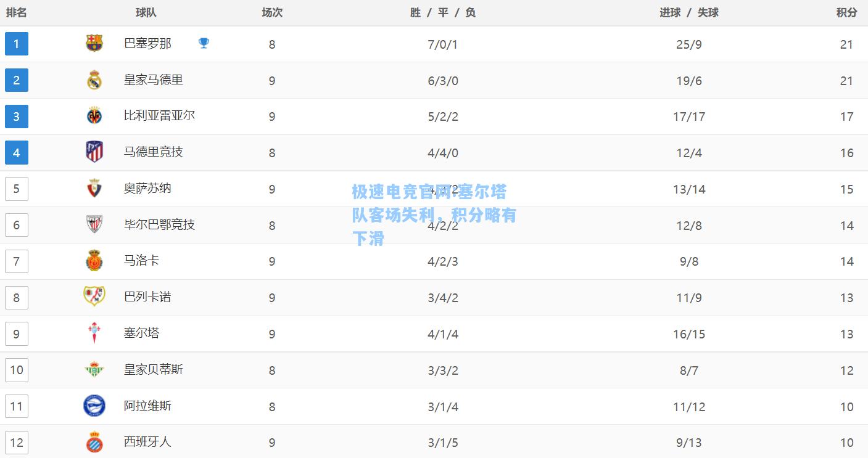
Task: Click the 排名 column header
Action: (17, 12)
